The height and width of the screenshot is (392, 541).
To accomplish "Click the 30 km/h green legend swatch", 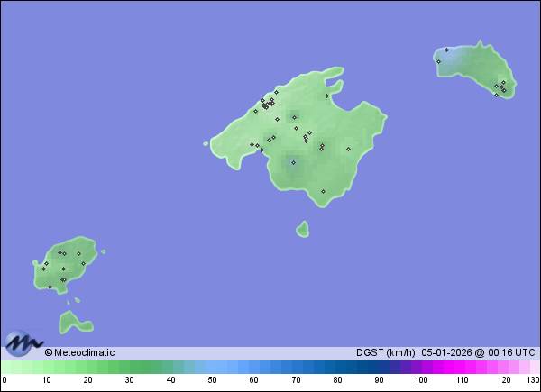I will (130, 368).
